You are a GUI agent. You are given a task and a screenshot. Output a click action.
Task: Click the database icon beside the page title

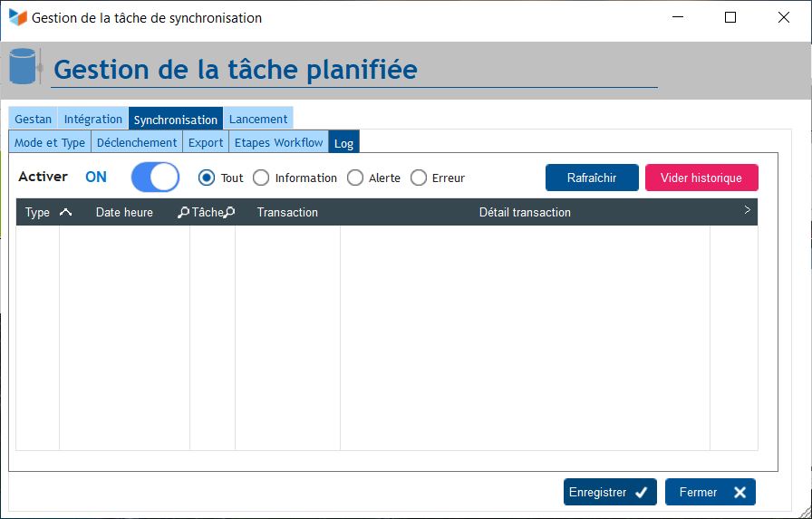24,67
